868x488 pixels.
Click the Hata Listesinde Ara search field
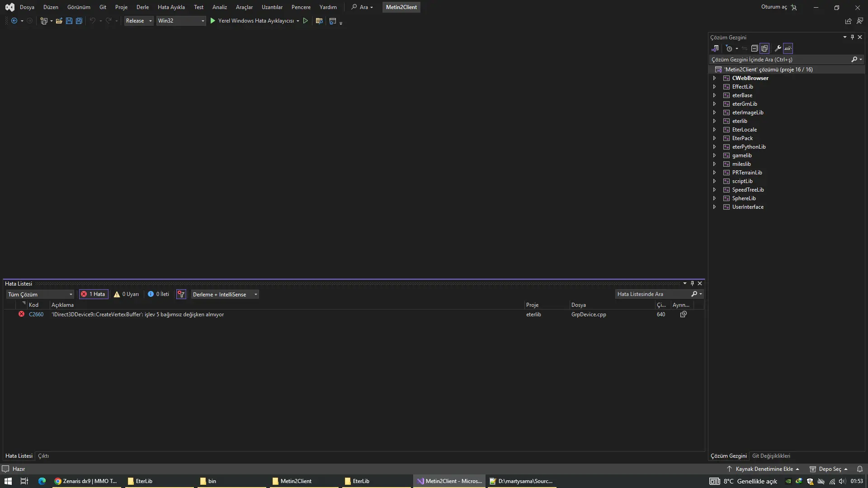coord(651,294)
